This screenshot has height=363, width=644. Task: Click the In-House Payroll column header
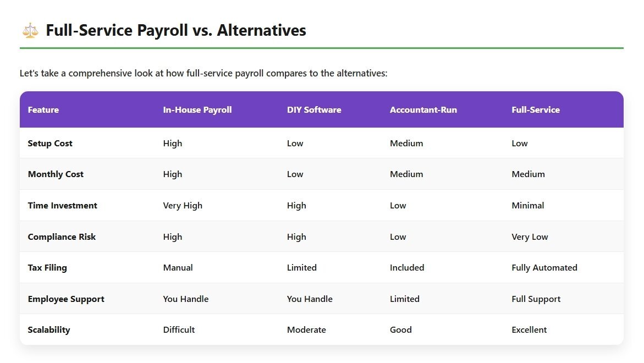pos(197,109)
